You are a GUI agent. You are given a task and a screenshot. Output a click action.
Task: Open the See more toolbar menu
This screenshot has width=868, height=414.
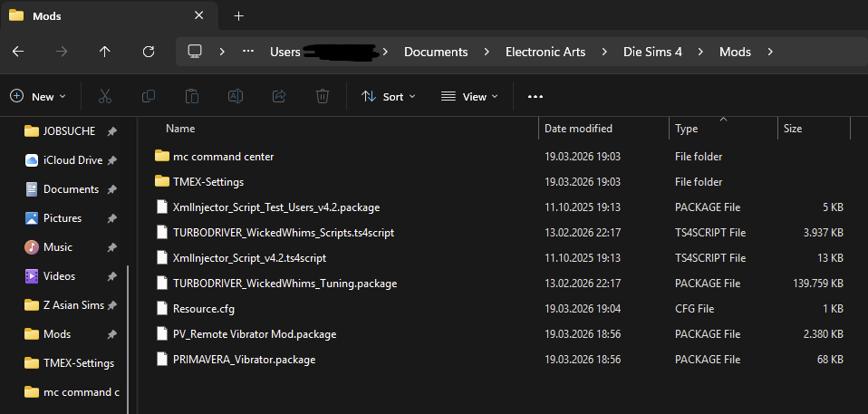tap(535, 96)
